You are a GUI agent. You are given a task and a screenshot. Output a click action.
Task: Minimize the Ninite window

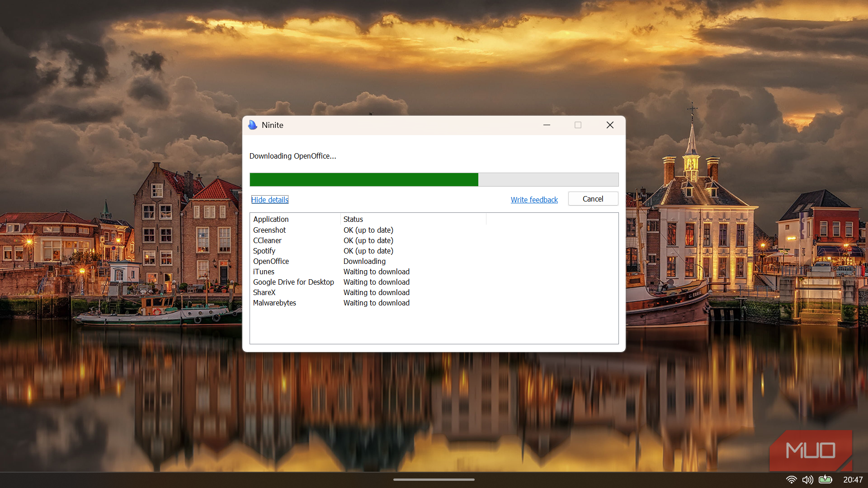tap(547, 125)
